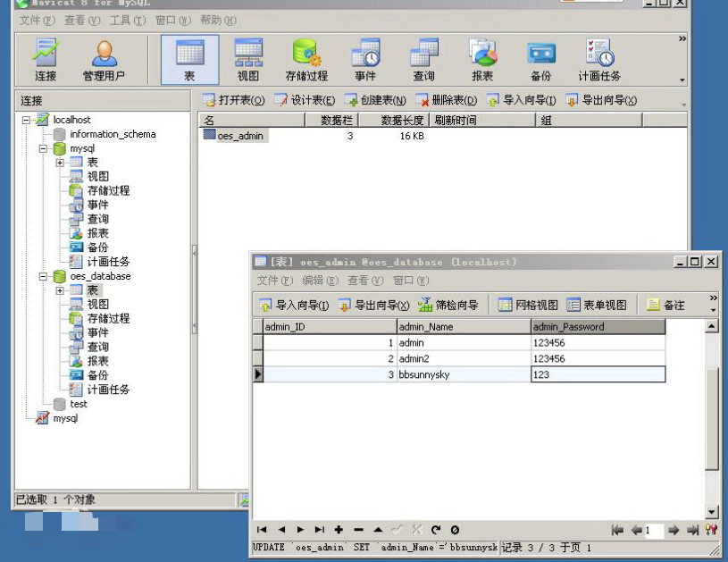Click the admin2 name cell
728x562 pixels.
click(x=464, y=358)
